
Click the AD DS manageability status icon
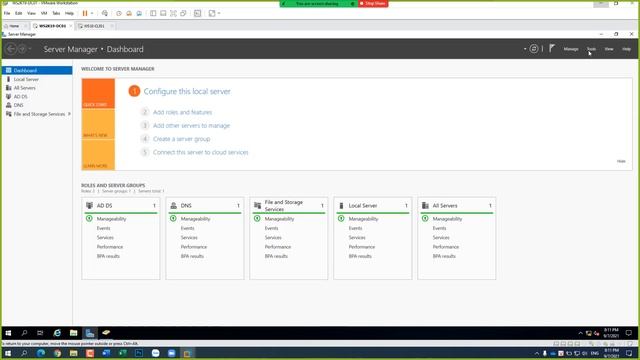coord(89,219)
